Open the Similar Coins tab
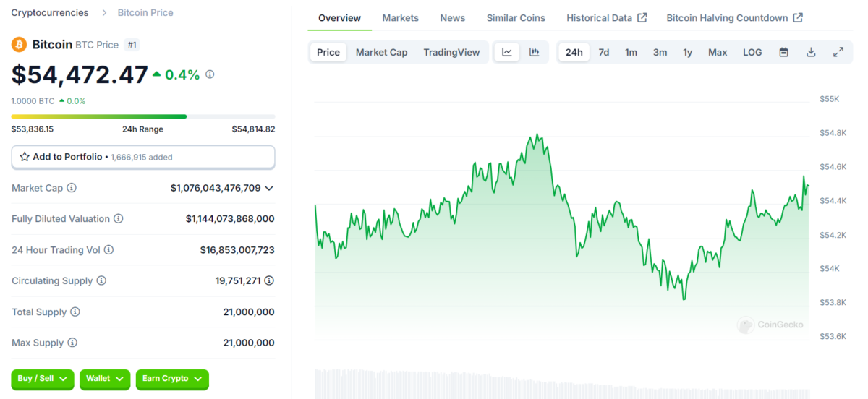Image resolution: width=868 pixels, height=399 pixels. pyautogui.click(x=516, y=18)
